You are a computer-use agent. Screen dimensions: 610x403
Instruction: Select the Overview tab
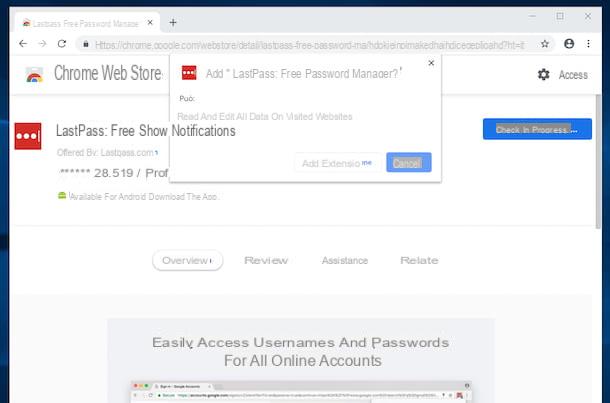coord(188,260)
